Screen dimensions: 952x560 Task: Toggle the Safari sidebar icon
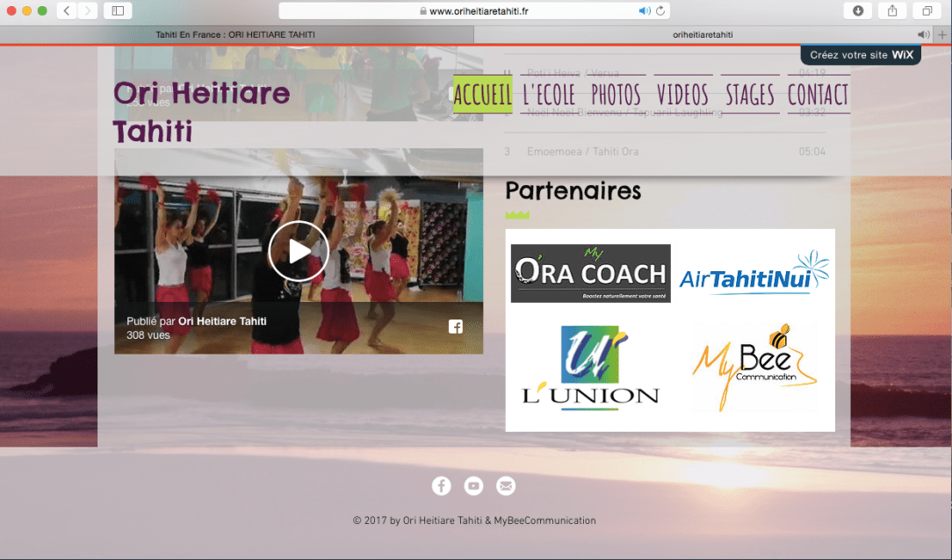point(118,11)
